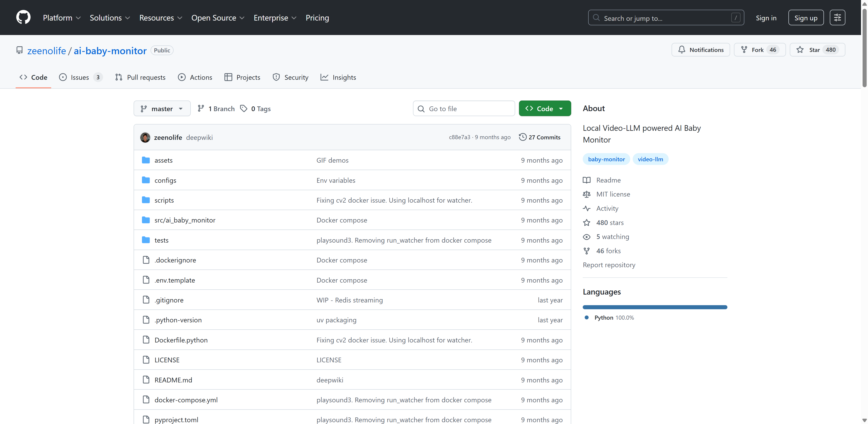Screen dimensions: 868x424
Task: Switch to the Issues tab
Action: 80,77
